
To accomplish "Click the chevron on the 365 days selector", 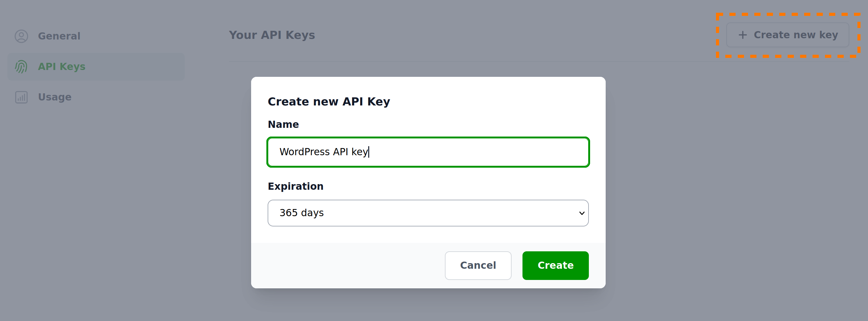I will tap(581, 213).
